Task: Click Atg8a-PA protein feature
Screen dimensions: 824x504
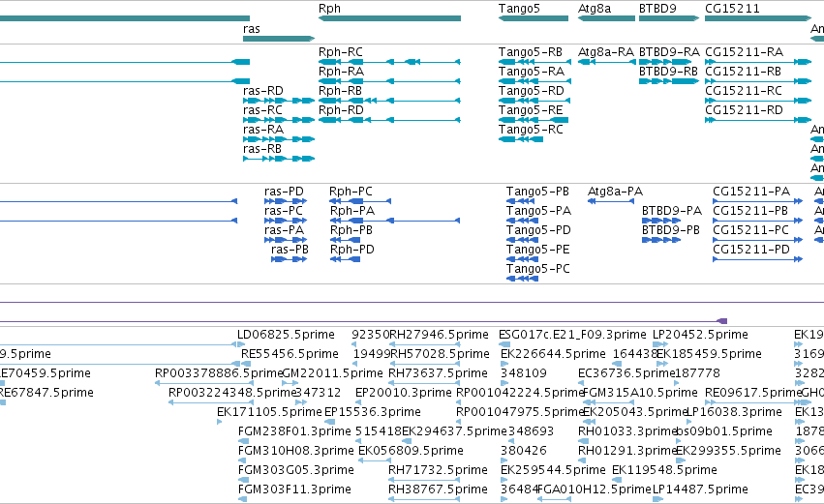Action: pos(611,201)
